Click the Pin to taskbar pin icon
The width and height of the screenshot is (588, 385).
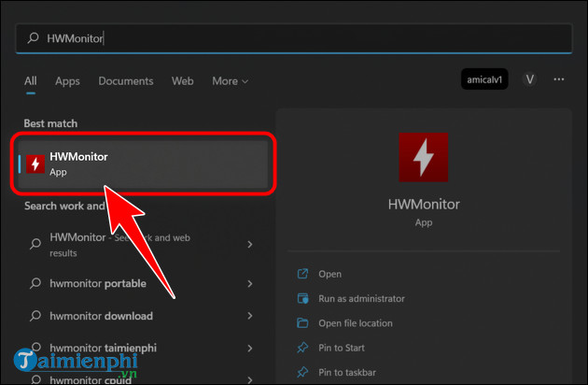(x=302, y=372)
